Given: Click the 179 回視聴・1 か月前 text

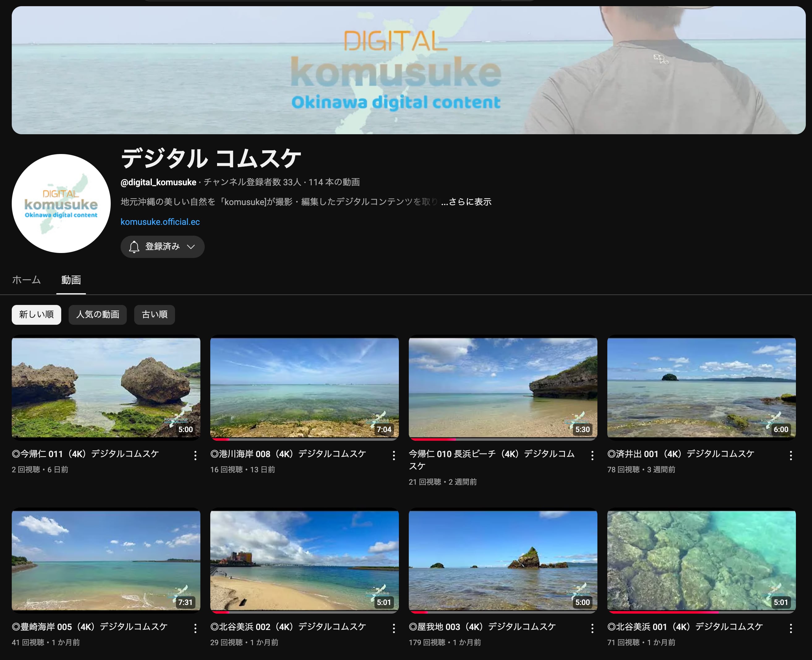Looking at the screenshot, I should 445,642.
